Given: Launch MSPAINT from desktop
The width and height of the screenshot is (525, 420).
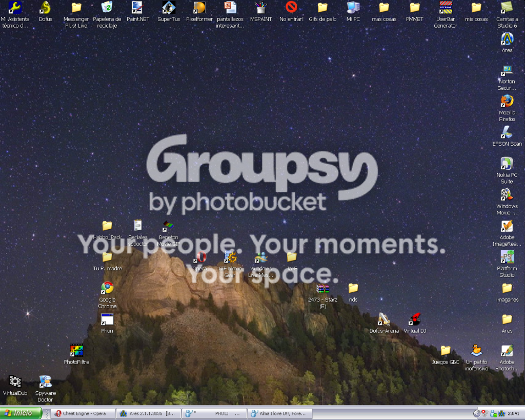Looking at the screenshot, I should (261, 12).
